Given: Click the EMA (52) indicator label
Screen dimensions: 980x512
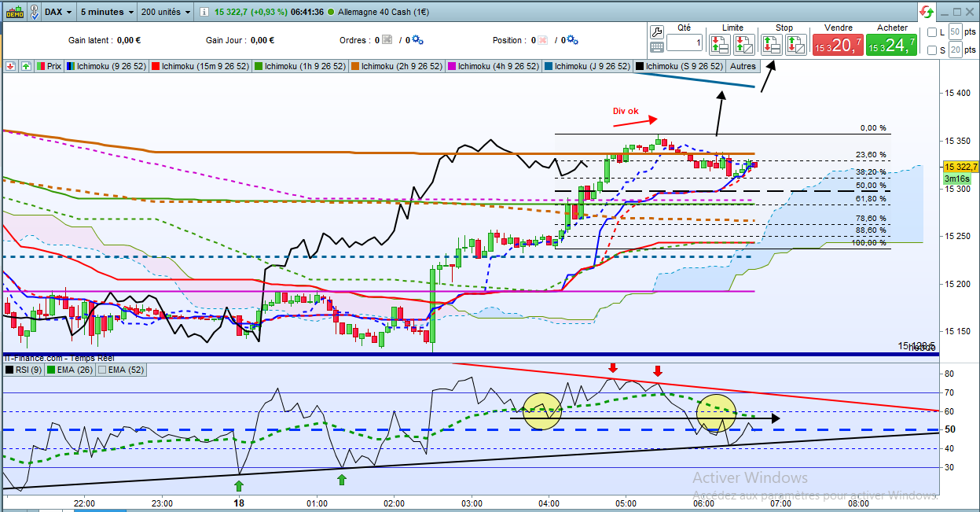Looking at the screenshot, I should click(x=126, y=369).
